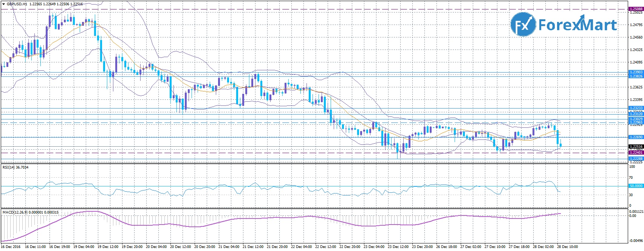Select the 1.23826 price level label
The width and height of the screenshot is (644, 251).
pos(635,76)
